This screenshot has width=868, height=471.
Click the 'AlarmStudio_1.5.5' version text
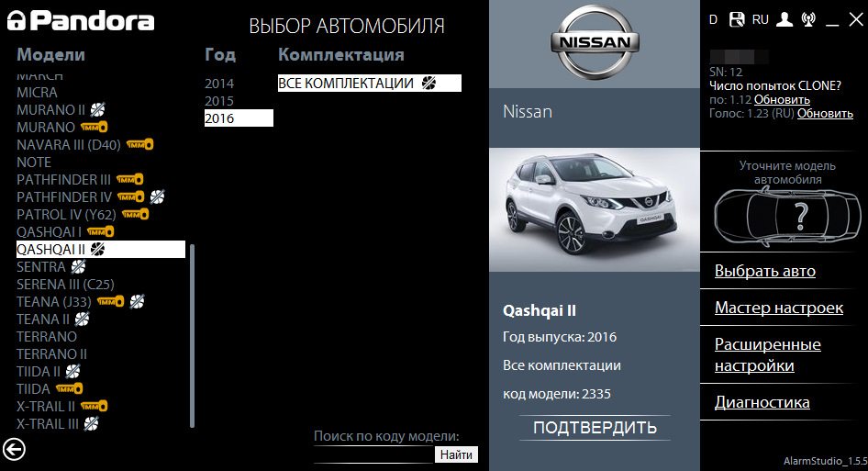(825, 461)
